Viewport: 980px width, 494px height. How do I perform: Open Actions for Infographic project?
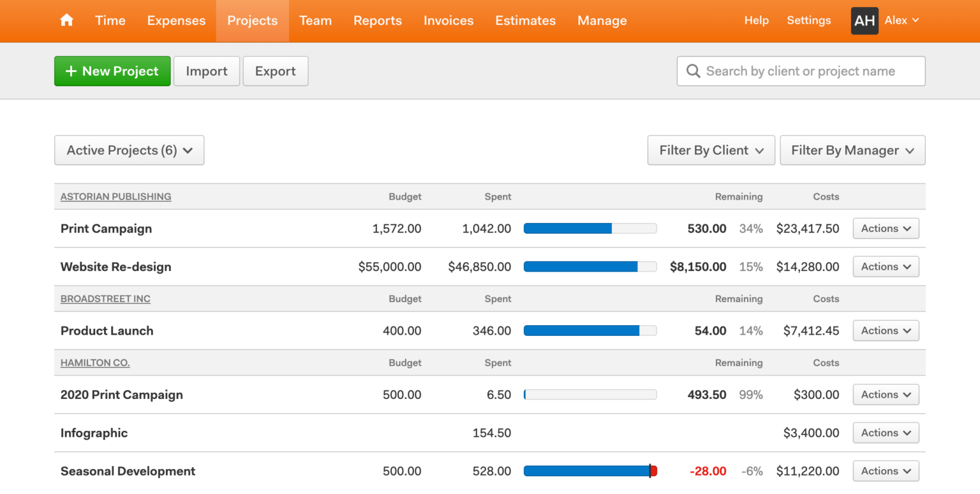click(886, 432)
